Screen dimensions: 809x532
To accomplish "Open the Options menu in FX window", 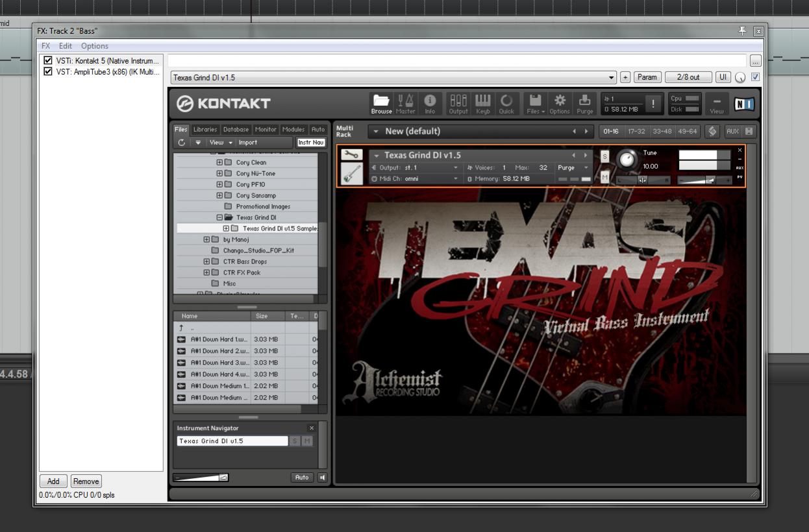I will click(95, 46).
